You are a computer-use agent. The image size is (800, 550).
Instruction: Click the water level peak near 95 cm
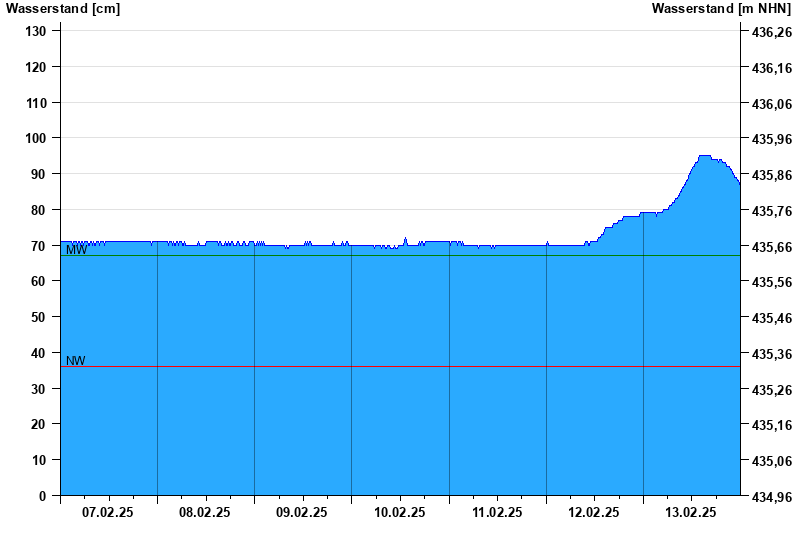(704, 156)
